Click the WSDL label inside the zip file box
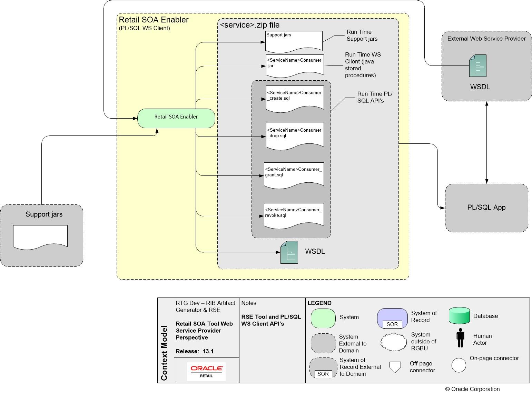Image resolution: width=532 pixels, height=393 pixels. point(315,251)
